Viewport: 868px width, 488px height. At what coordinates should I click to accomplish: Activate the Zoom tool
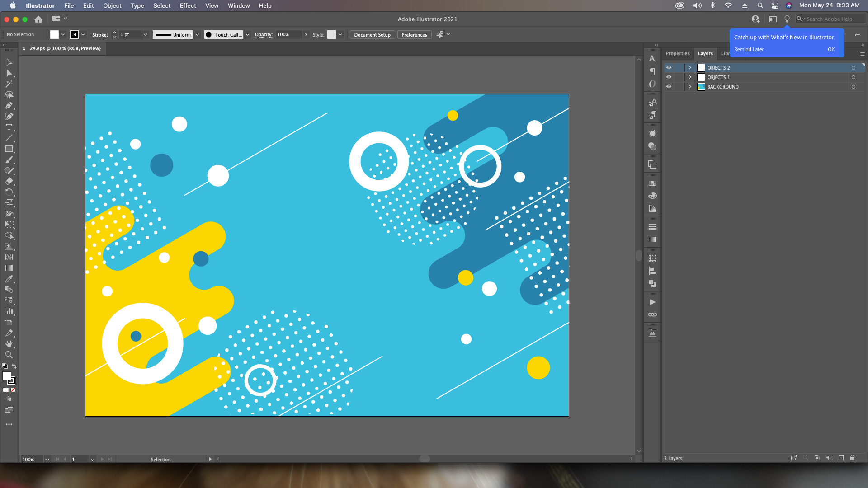pos(9,355)
